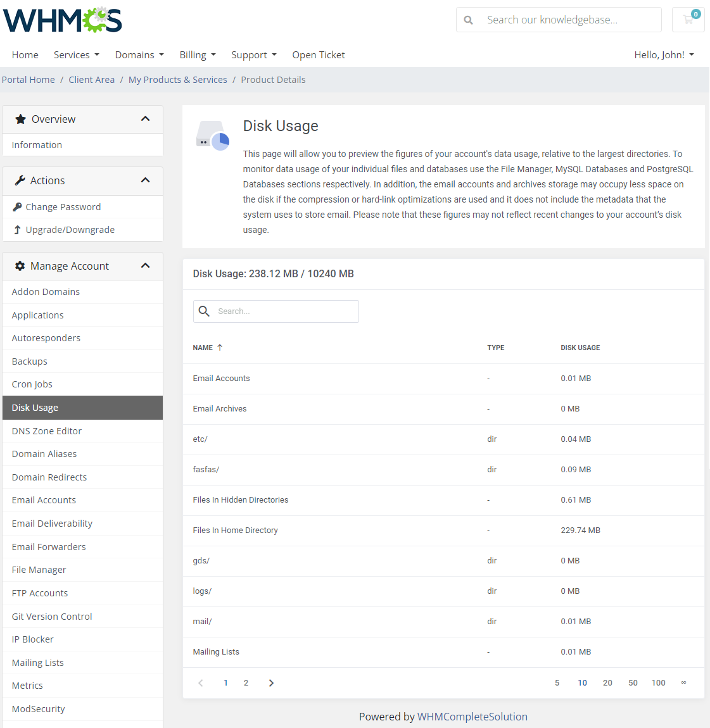Open Domain Aliases in sidebar
Image resolution: width=710 pixels, height=728 pixels.
coord(83,454)
